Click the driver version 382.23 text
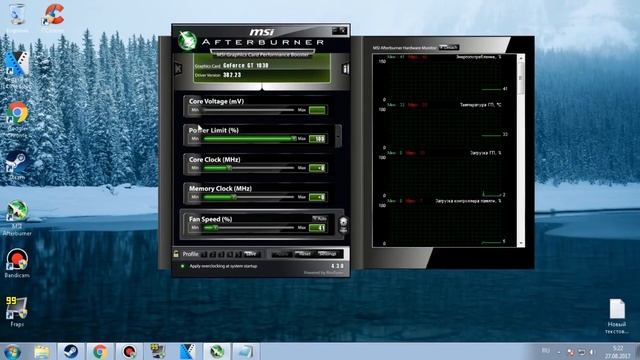 click(232, 75)
